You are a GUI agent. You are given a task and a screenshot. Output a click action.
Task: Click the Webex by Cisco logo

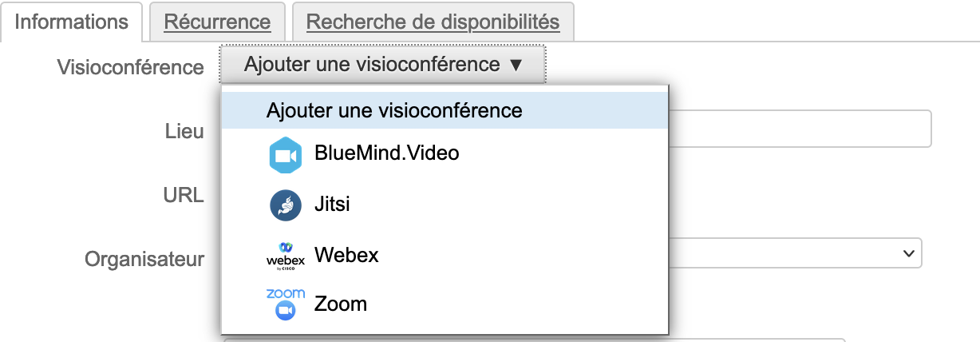tap(286, 255)
